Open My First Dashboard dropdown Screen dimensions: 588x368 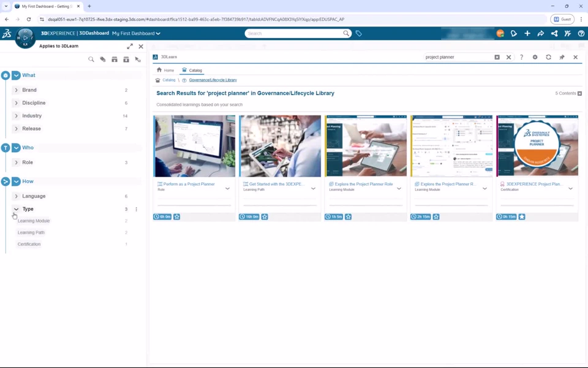point(136,33)
